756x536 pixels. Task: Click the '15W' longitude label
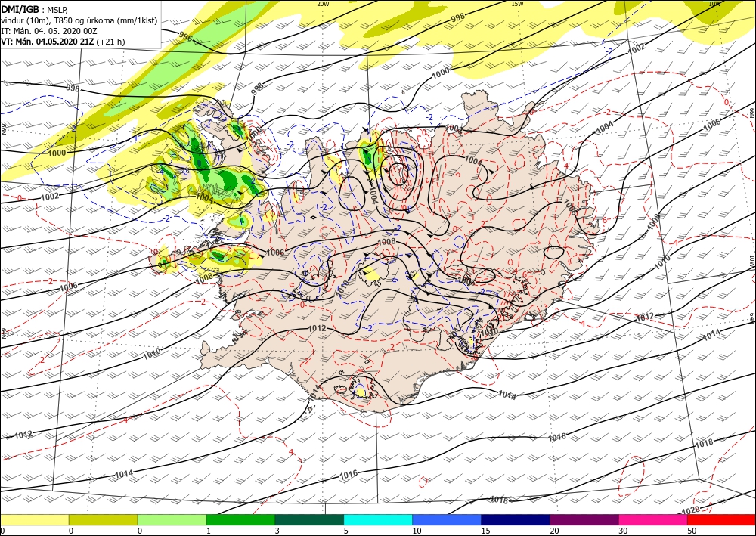point(517,4)
